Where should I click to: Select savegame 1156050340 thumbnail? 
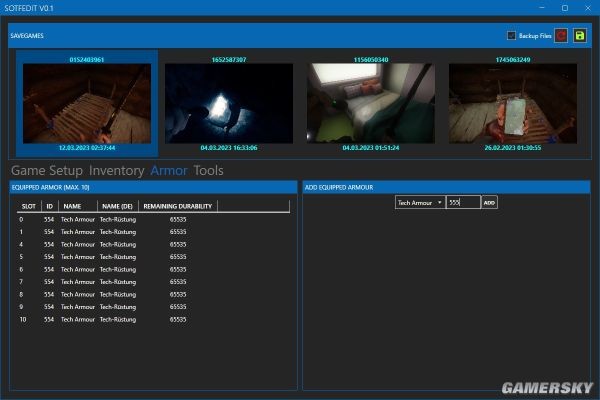point(371,103)
